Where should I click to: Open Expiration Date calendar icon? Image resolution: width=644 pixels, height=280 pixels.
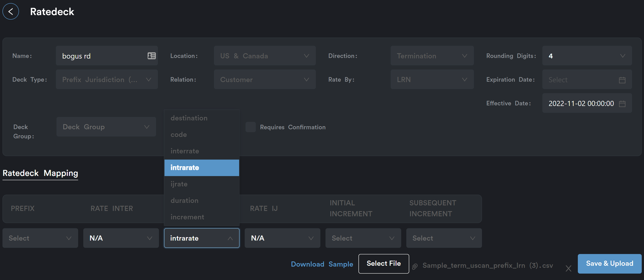[622, 80]
